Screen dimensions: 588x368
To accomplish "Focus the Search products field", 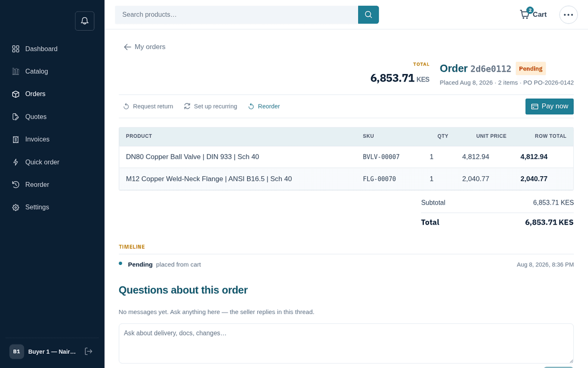I will pos(237,15).
